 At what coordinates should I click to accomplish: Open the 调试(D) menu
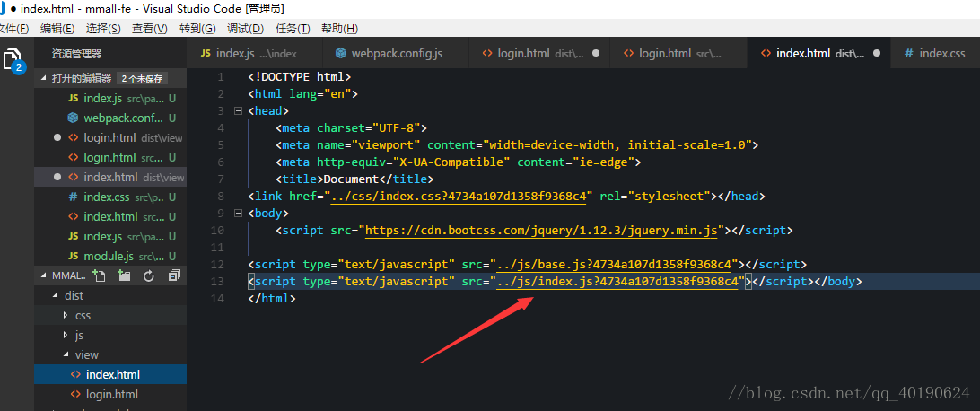[x=245, y=29]
